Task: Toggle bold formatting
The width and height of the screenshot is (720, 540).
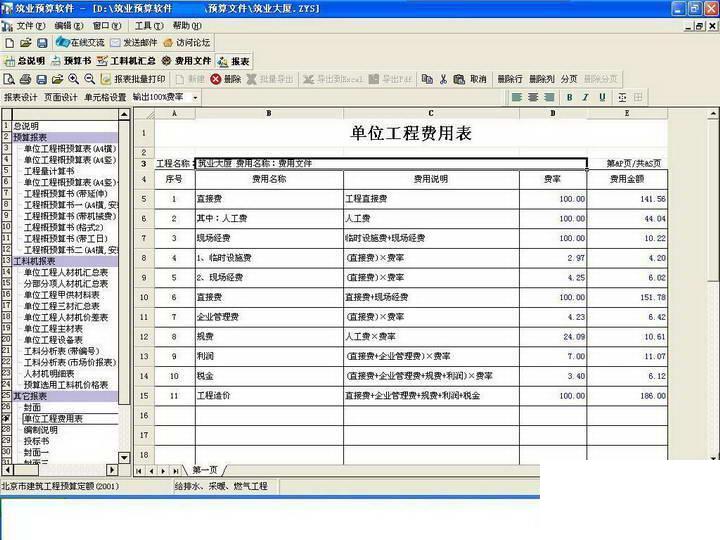Action: [x=569, y=97]
